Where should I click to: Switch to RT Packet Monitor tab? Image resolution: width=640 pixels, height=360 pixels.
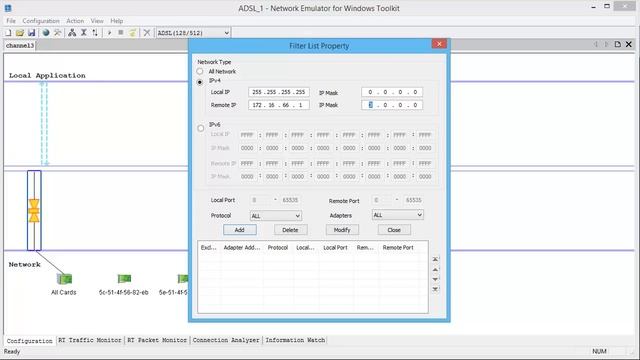[x=157, y=340]
